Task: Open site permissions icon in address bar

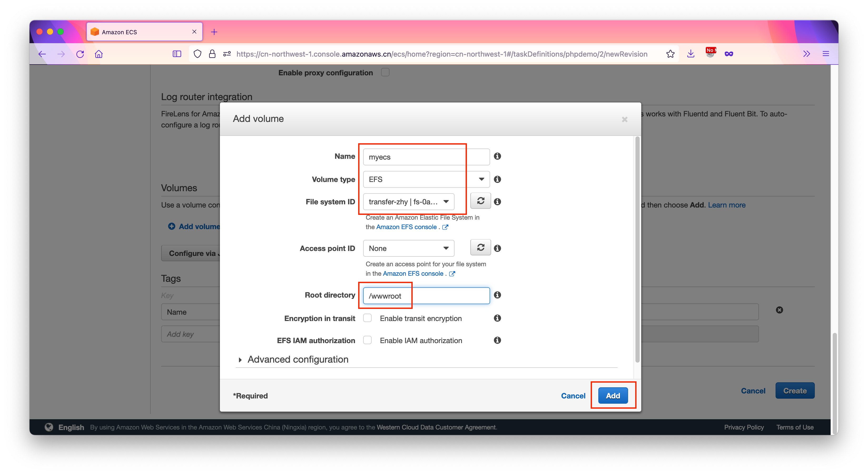Action: (x=227, y=54)
